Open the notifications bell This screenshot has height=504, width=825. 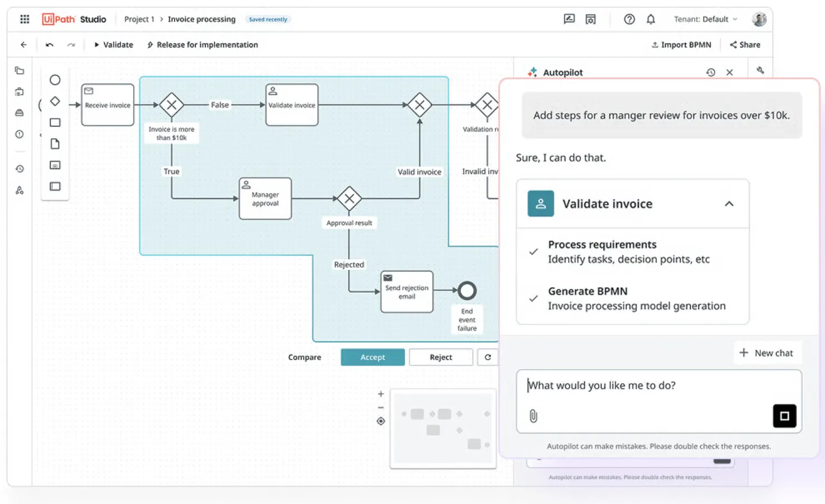651,19
